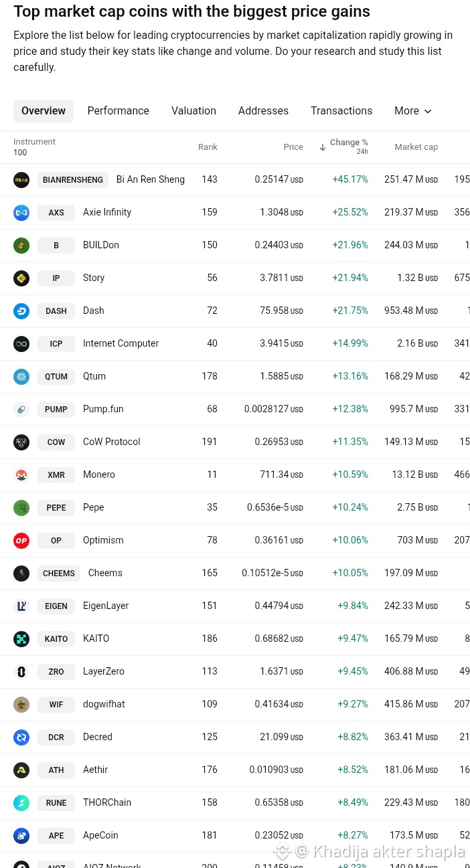
Task: Open the Story coin name link
Action: [94, 278]
